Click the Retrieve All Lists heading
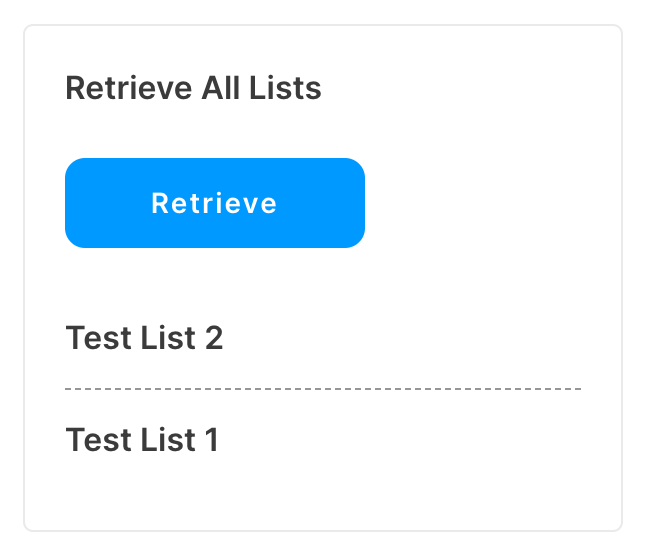 point(193,88)
